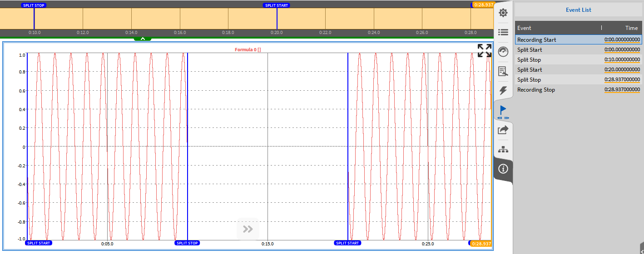Click the Formula 0 chart title
Screen dimensions: 644x254
(248, 50)
